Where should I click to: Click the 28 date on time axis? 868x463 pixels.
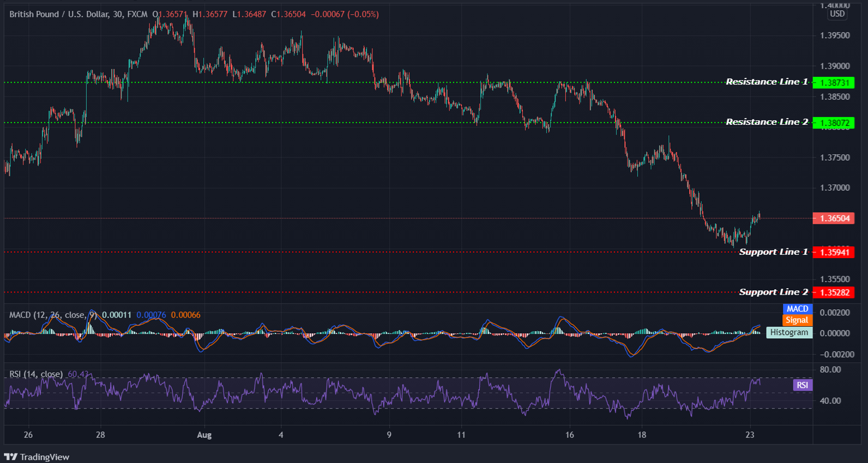pyautogui.click(x=100, y=435)
